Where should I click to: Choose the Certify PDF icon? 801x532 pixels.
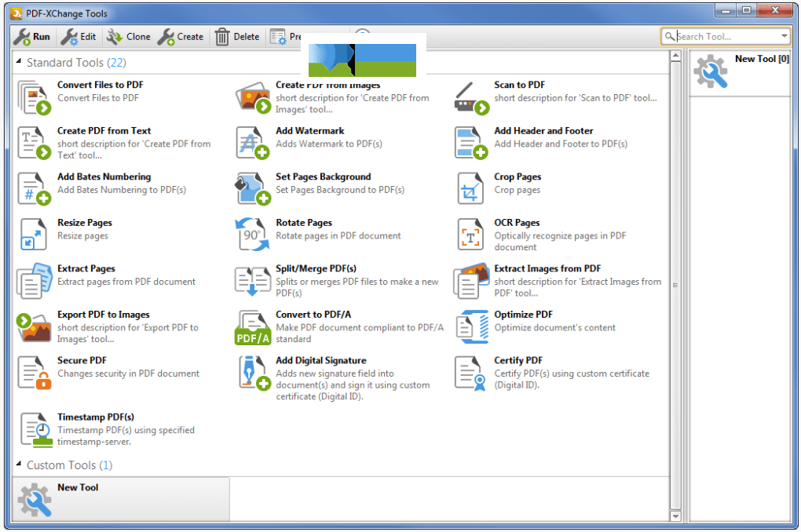[470, 373]
